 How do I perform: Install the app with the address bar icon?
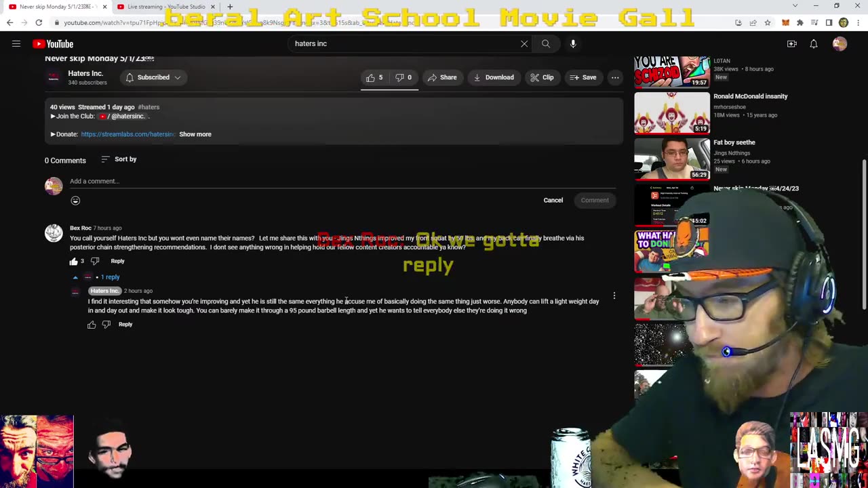[x=738, y=22]
